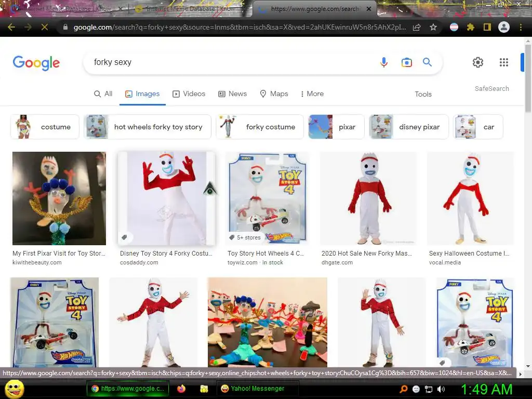Filter by the costume chip

click(x=45, y=127)
